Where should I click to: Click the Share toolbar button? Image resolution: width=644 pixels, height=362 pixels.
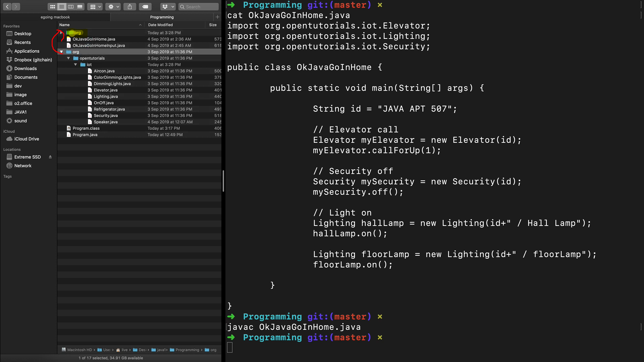(130, 7)
